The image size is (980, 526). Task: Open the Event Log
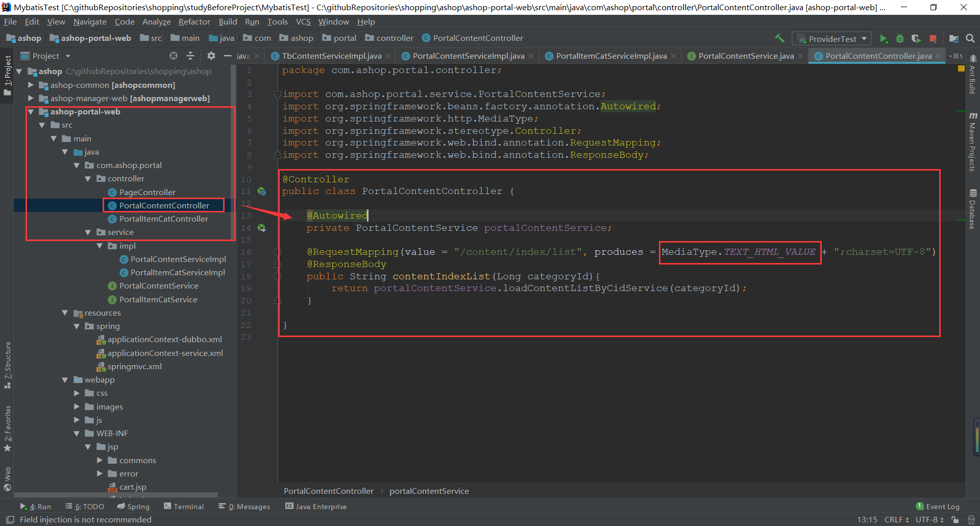pyautogui.click(x=938, y=507)
